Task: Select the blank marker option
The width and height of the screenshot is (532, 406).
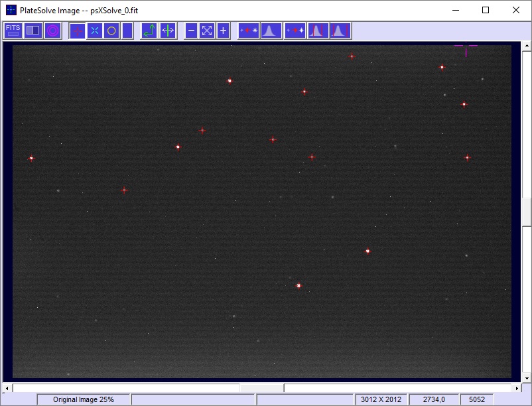Action: click(x=127, y=31)
